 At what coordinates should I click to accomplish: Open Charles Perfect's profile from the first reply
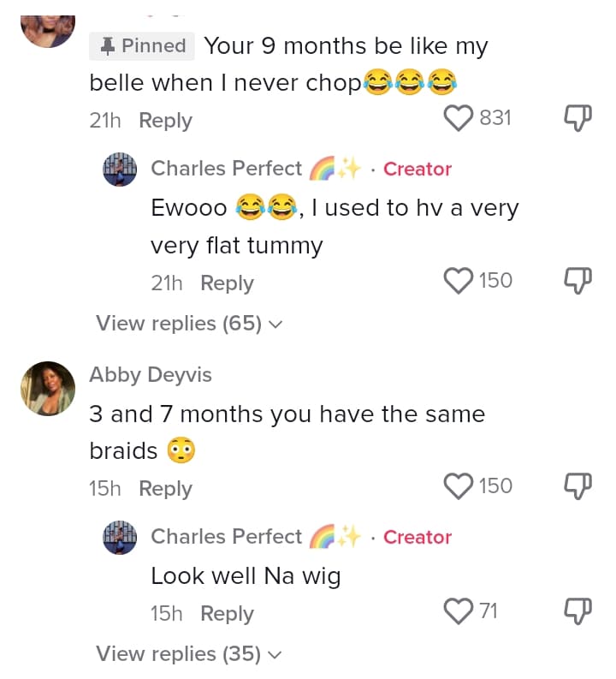[x=226, y=169]
